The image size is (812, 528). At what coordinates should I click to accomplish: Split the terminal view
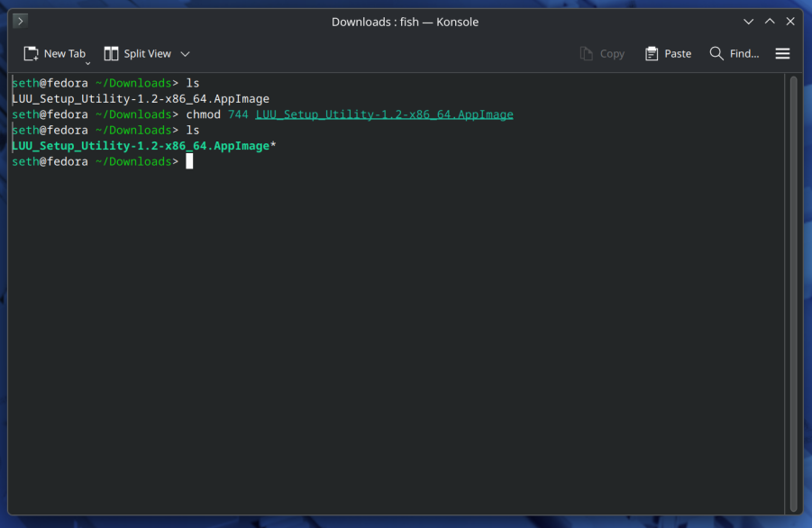[137, 54]
